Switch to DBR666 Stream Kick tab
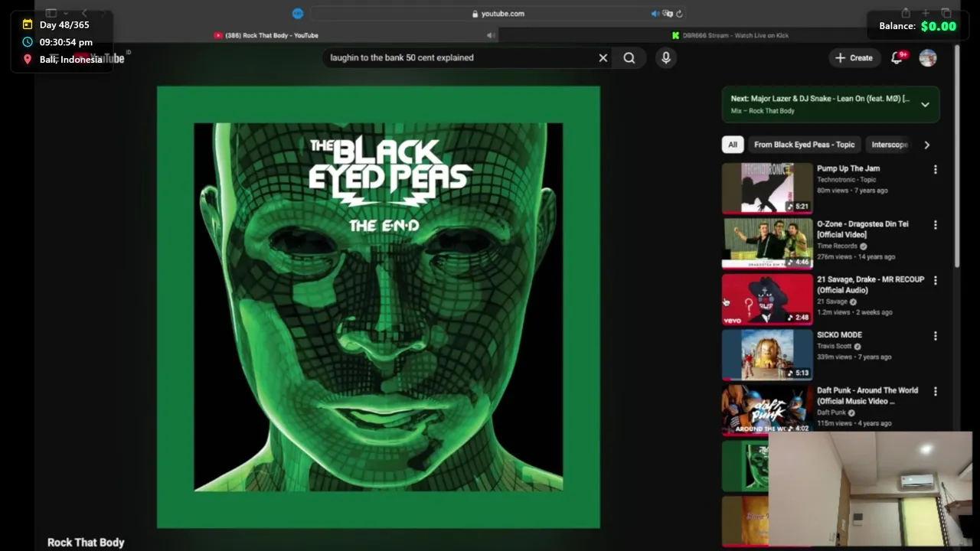The width and height of the screenshot is (980, 551). point(730,35)
